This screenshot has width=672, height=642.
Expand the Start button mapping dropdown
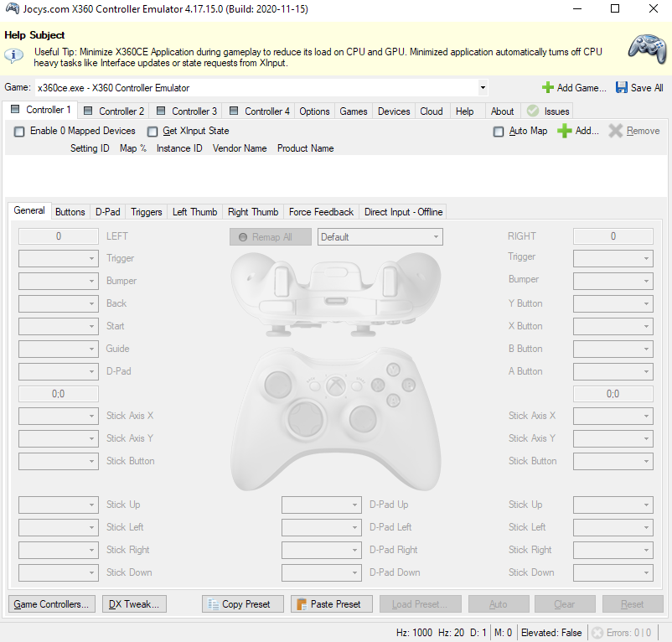tap(59, 326)
